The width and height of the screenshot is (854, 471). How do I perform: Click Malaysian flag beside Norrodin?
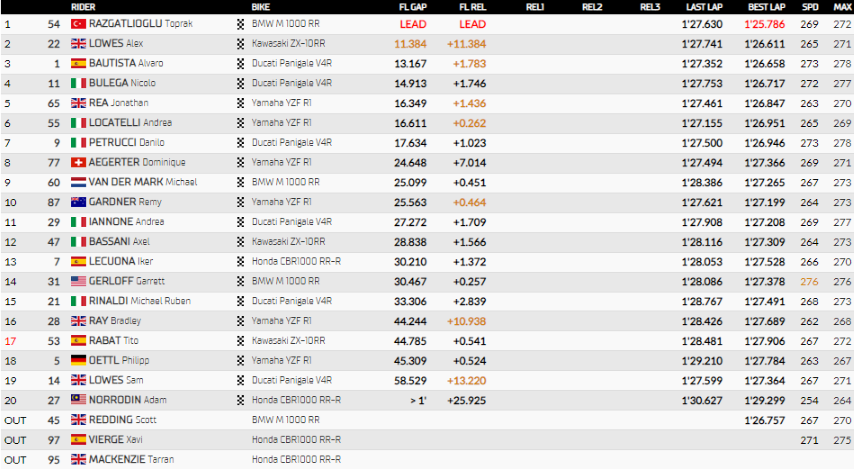click(x=78, y=400)
